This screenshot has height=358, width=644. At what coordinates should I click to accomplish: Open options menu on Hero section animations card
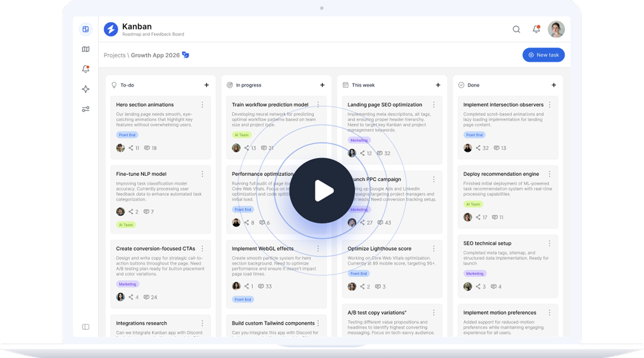(202, 104)
